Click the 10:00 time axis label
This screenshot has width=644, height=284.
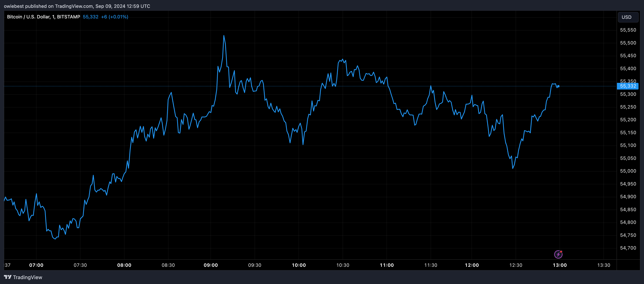[299, 265]
